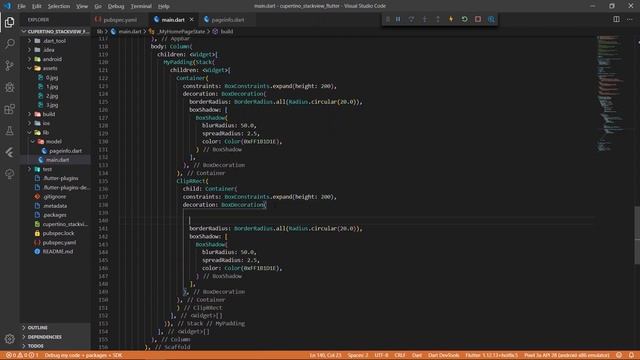Click the feedback smiley in status bar
This screenshot has width=640, height=360.
tap(619, 355)
